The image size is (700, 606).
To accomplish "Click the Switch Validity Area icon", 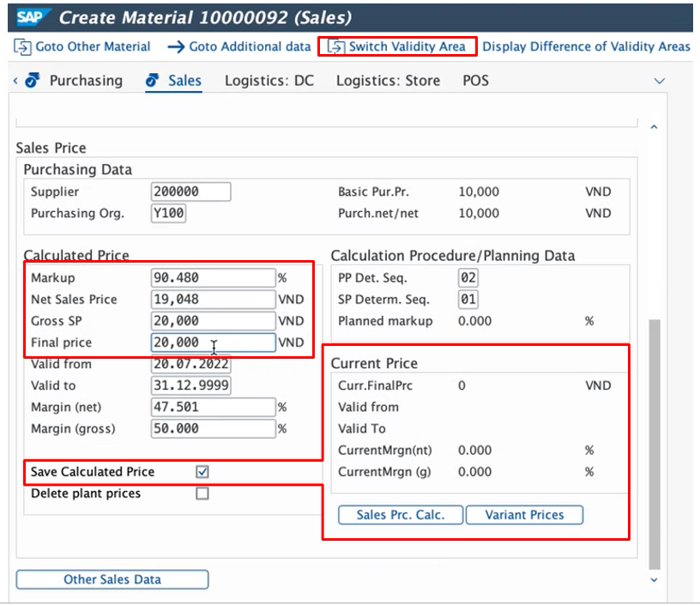I will [336, 46].
